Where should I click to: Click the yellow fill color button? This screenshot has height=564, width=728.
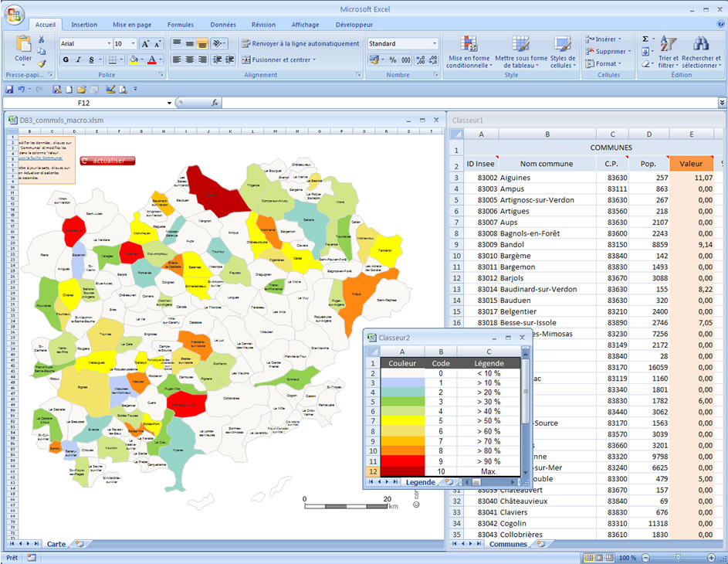click(x=134, y=59)
